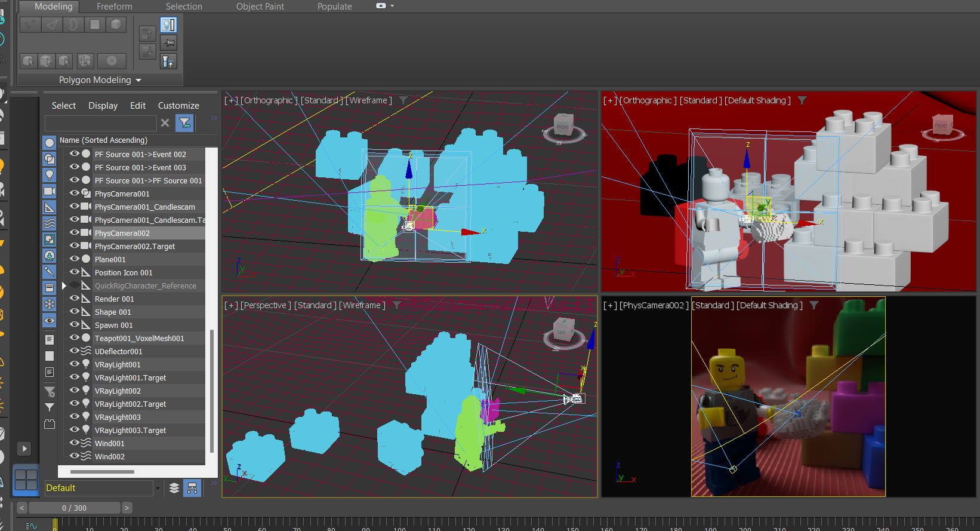Toggle the Show End Result ribbon icon
Screen dimensions: 980x531
click(x=169, y=24)
